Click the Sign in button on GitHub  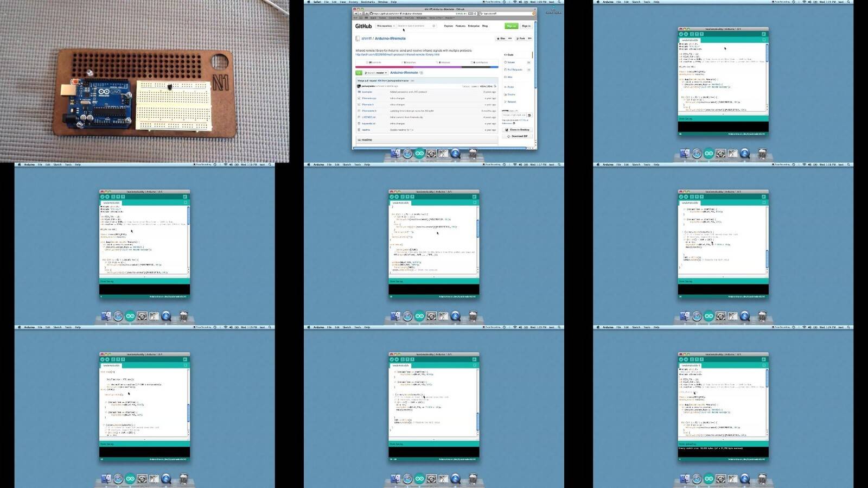[526, 26]
